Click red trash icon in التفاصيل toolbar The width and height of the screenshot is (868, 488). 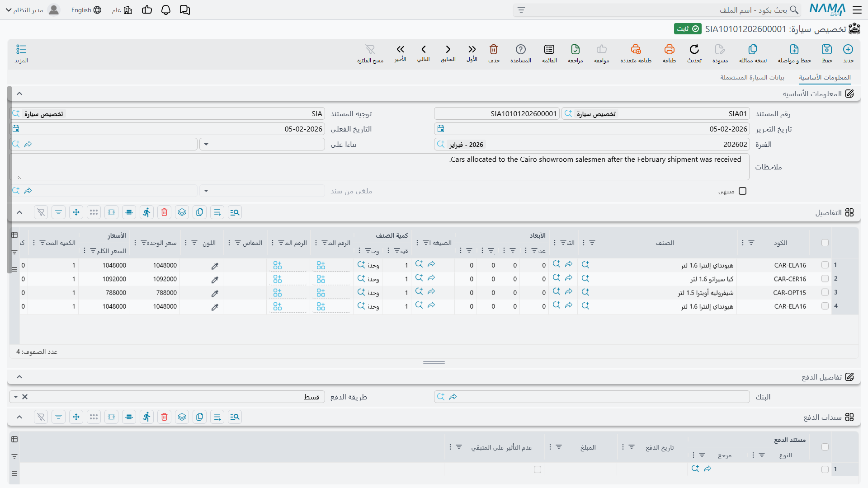[x=165, y=212]
